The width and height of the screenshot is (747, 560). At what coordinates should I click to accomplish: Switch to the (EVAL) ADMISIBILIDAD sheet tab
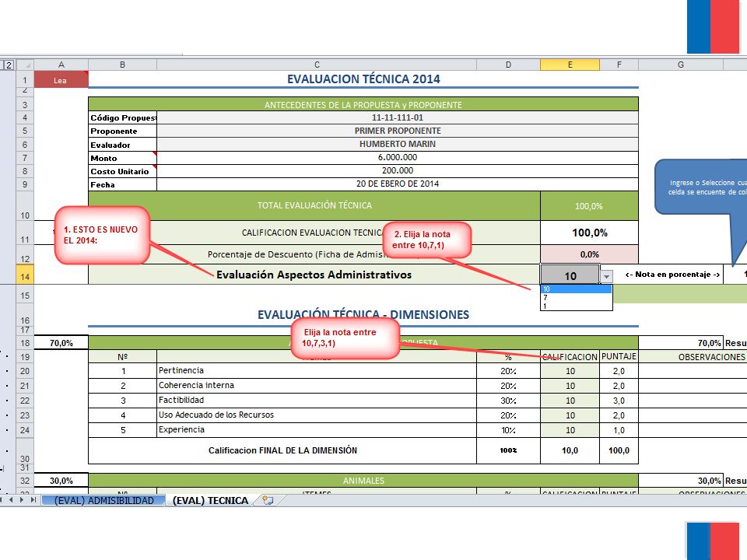point(103,500)
